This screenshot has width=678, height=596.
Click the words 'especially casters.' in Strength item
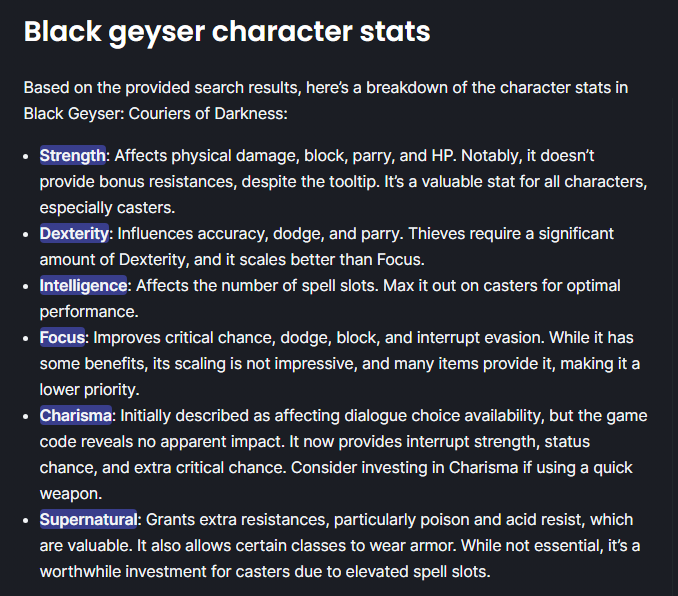pyautogui.click(x=107, y=208)
